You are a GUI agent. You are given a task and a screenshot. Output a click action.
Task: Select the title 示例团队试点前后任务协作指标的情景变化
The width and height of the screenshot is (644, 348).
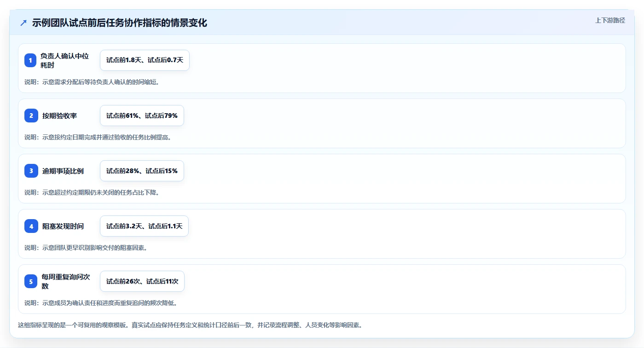click(x=120, y=23)
